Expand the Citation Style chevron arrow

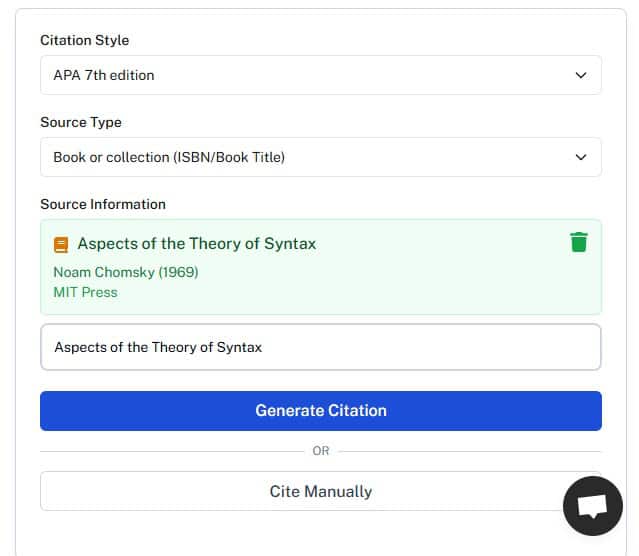(x=581, y=75)
